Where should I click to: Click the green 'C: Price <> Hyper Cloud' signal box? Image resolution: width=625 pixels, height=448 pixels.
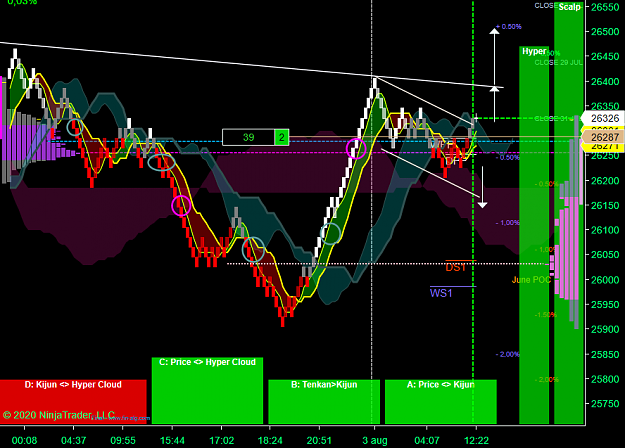pos(207,390)
